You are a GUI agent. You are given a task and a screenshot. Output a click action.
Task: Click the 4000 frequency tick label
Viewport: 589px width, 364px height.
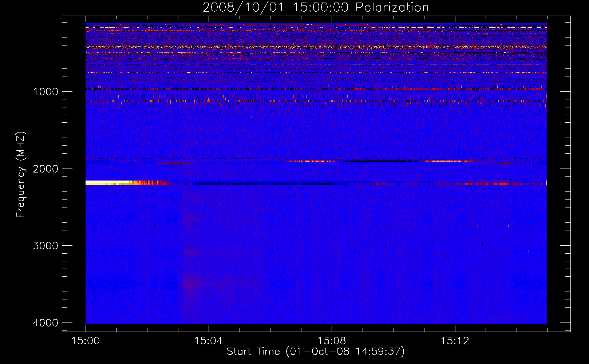[x=46, y=323]
